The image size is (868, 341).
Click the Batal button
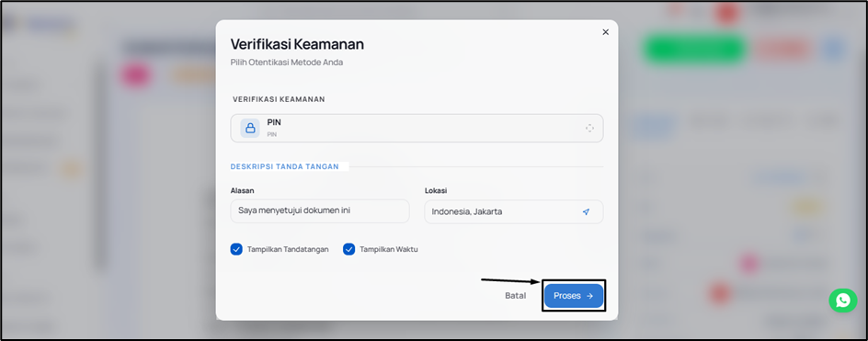click(515, 296)
